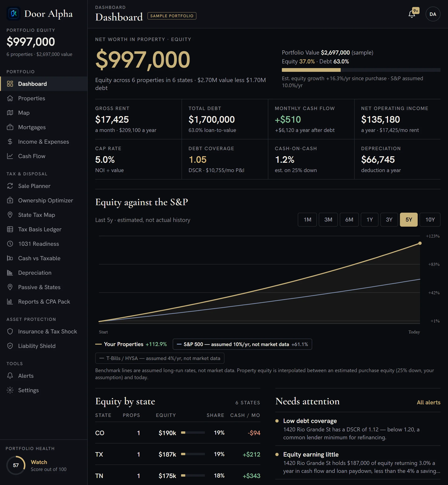This screenshot has width=448, height=485.
Task: Open Tax Basis Ledger
Action: [44, 229]
